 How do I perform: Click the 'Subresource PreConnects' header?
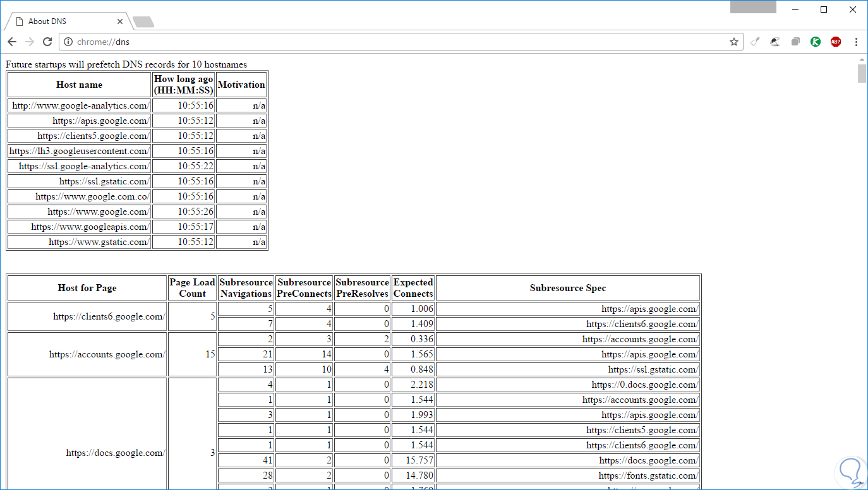304,288
